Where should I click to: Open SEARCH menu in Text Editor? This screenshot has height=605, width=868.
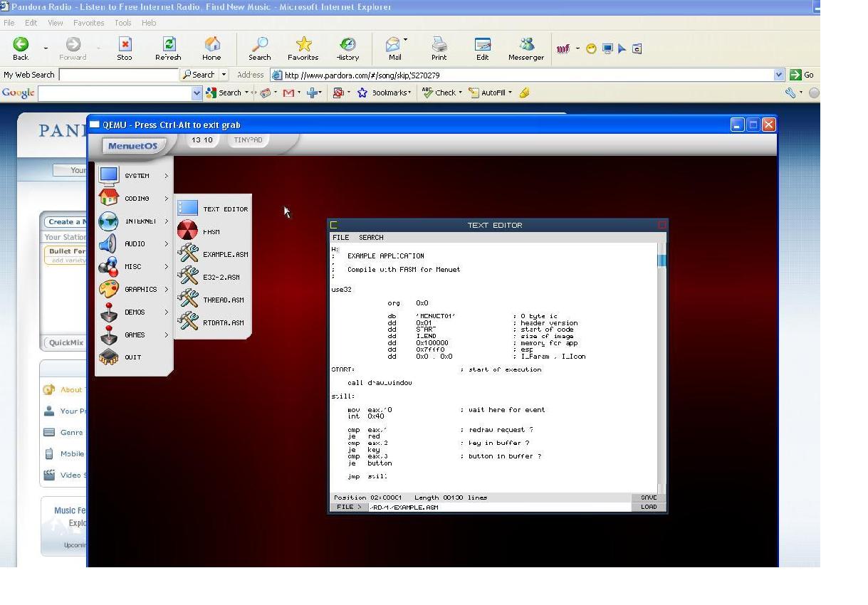pos(371,238)
